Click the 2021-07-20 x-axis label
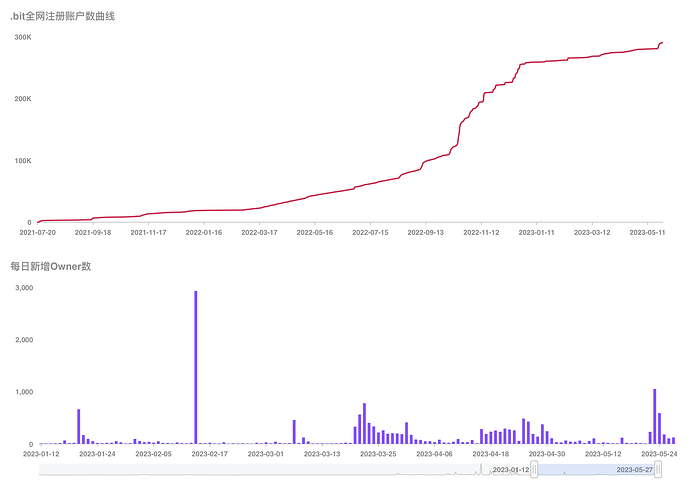 (x=38, y=232)
